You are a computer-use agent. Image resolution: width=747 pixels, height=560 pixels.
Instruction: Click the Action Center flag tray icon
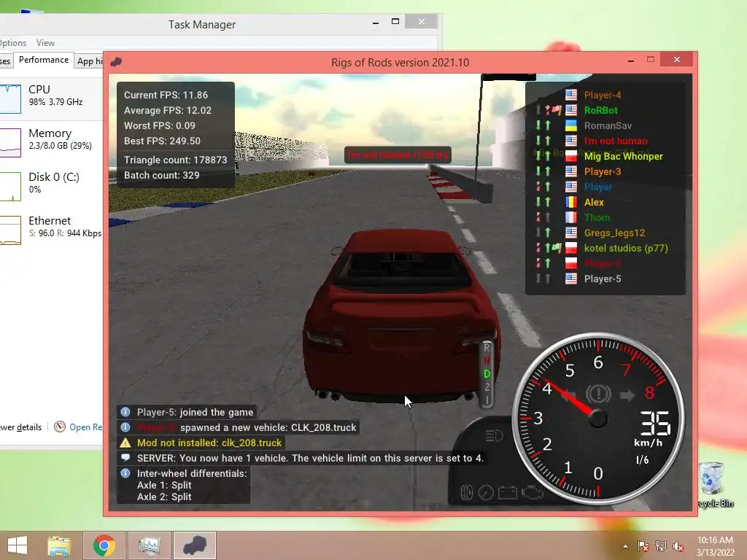(x=643, y=546)
